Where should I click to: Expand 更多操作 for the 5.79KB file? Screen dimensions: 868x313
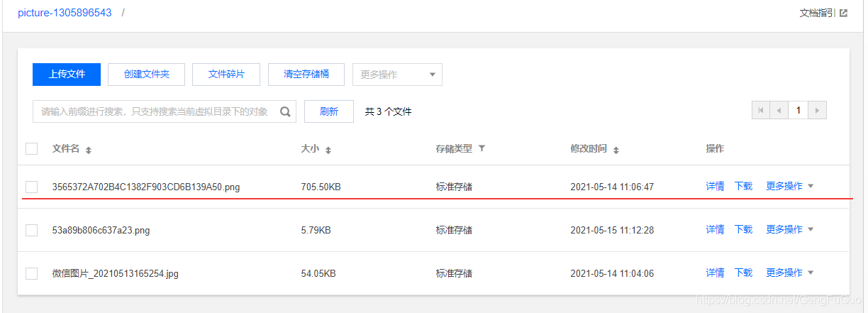pos(789,230)
